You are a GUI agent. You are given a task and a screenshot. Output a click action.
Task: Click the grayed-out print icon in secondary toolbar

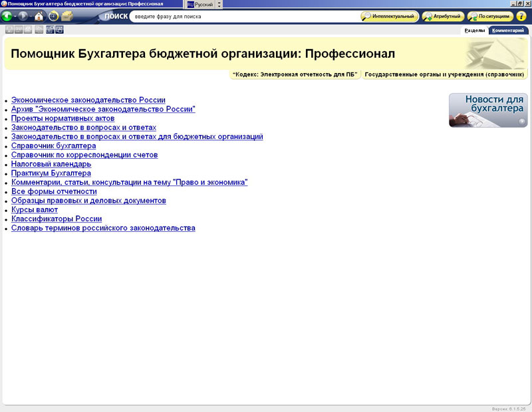[x=28, y=30]
